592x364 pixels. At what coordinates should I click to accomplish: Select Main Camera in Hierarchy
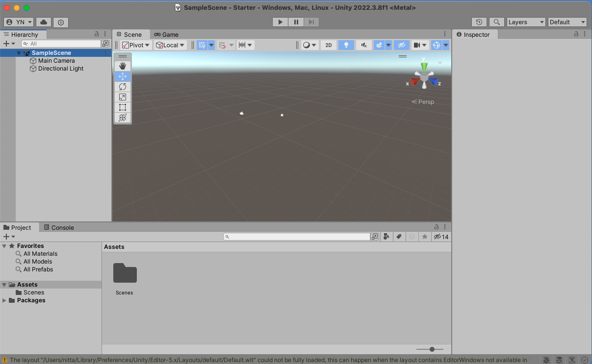tap(56, 61)
